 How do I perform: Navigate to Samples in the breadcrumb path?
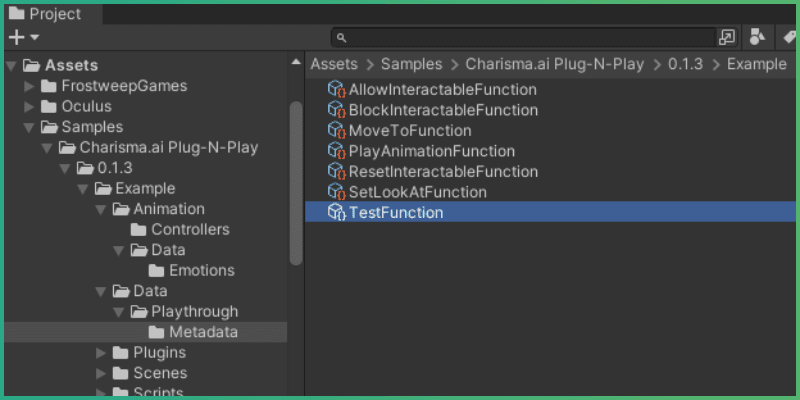tap(411, 64)
